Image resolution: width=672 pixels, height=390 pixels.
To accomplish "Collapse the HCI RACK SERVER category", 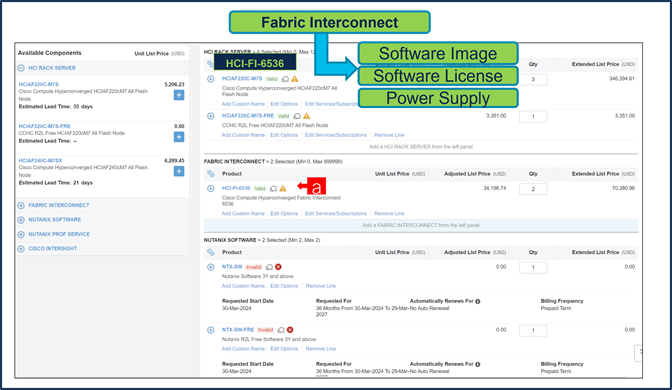I will point(21,68).
